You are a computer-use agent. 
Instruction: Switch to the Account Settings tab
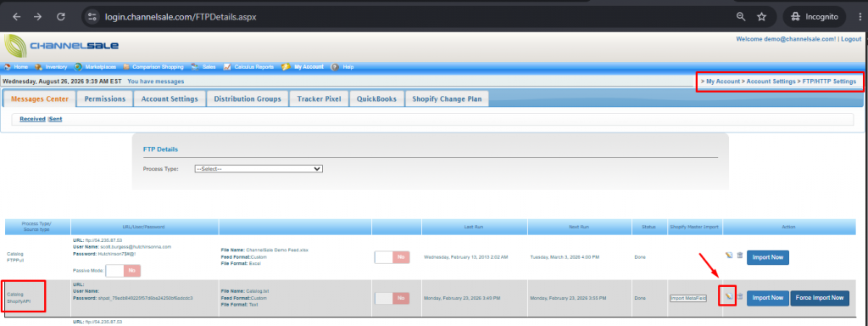pyautogui.click(x=170, y=99)
